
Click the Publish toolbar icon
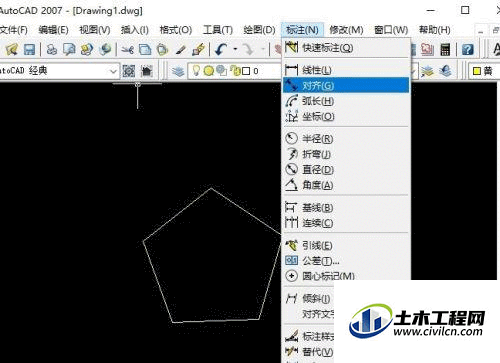click(87, 49)
